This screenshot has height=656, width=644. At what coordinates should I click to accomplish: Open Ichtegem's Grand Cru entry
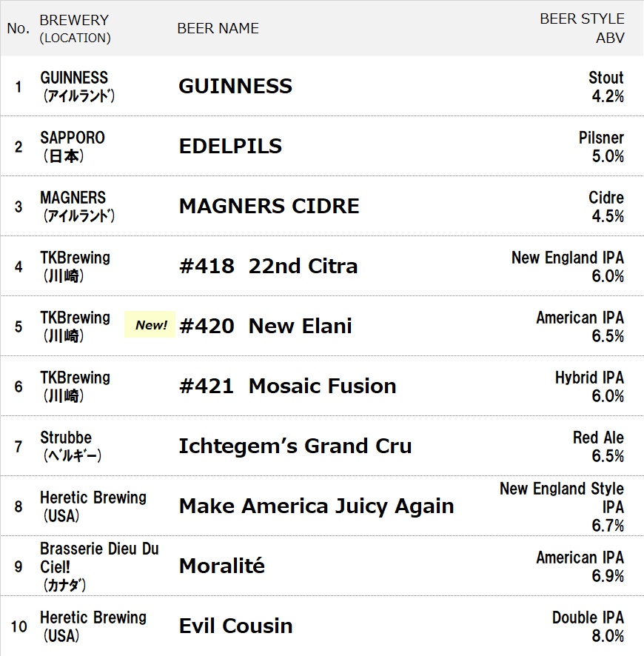295,446
